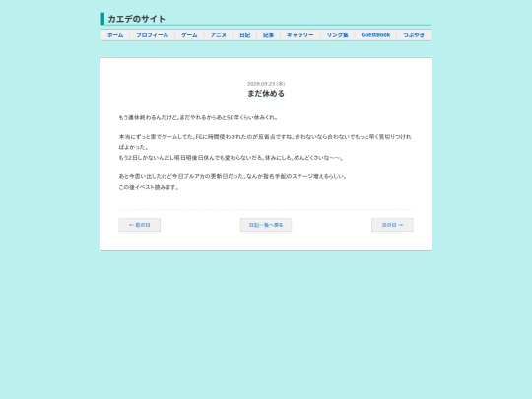
Task: Click the line starting もう連休終わるんだけど
Action: (198, 118)
